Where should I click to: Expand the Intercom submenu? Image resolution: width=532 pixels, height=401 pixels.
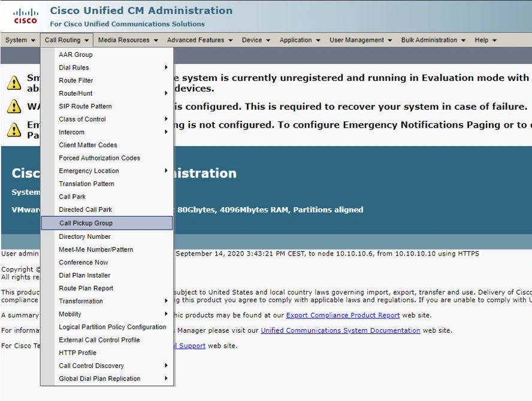coord(107,132)
